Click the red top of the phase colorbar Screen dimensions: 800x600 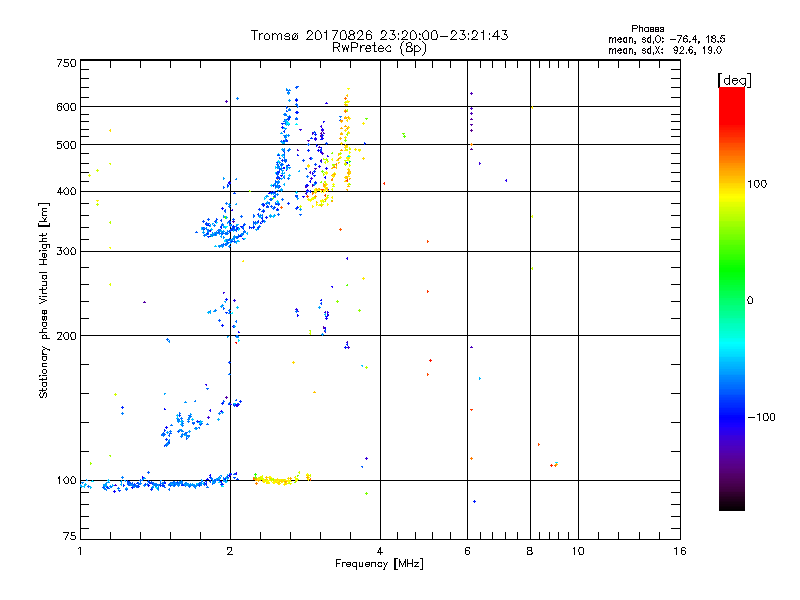pos(731,94)
